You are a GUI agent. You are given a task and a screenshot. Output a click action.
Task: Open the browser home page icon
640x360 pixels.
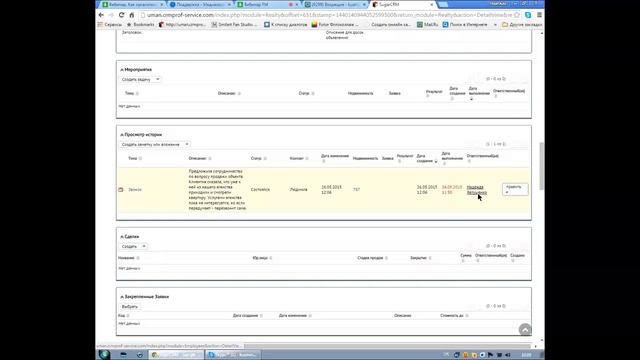point(131,15)
